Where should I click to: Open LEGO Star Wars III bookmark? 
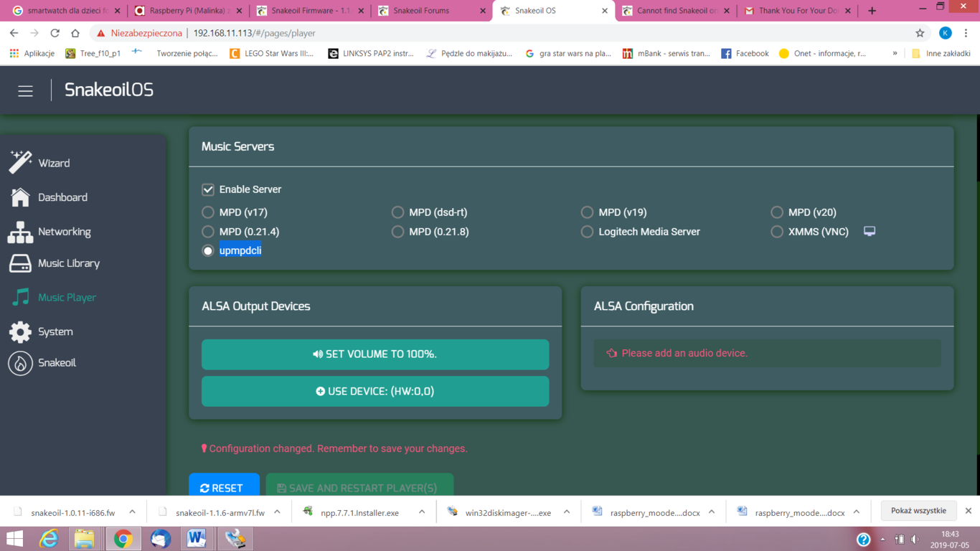pyautogui.click(x=272, y=53)
